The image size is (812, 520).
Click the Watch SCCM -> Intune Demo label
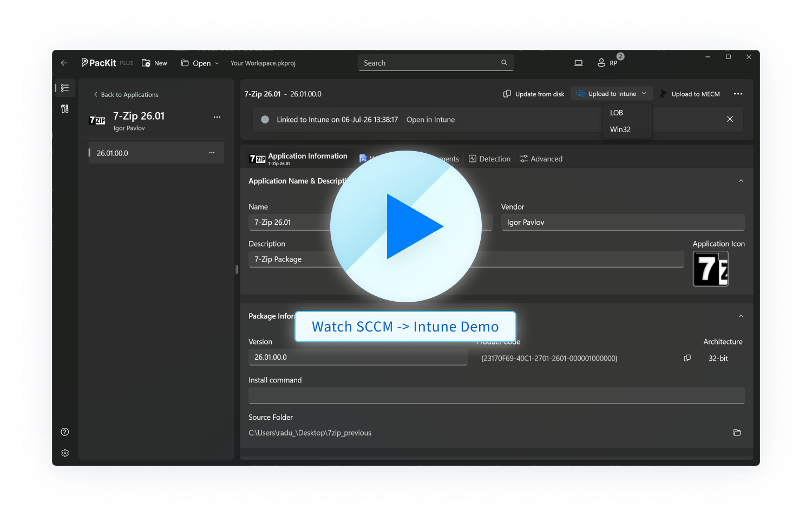[x=405, y=327]
